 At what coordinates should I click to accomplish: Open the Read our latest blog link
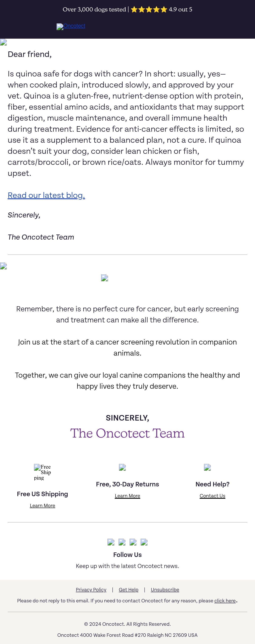(46, 195)
